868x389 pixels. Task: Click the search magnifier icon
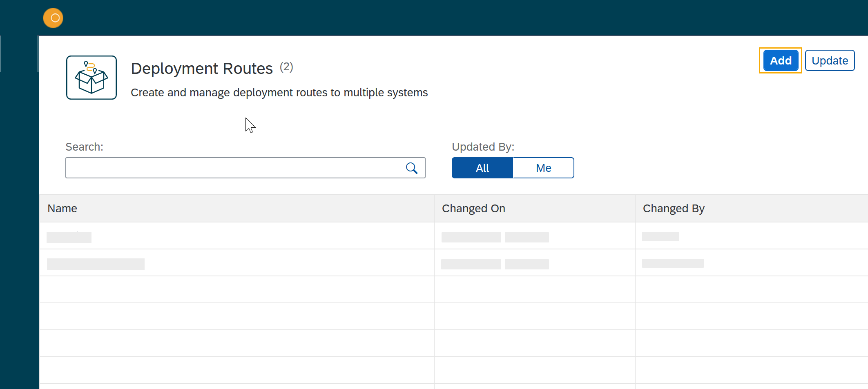[411, 168]
